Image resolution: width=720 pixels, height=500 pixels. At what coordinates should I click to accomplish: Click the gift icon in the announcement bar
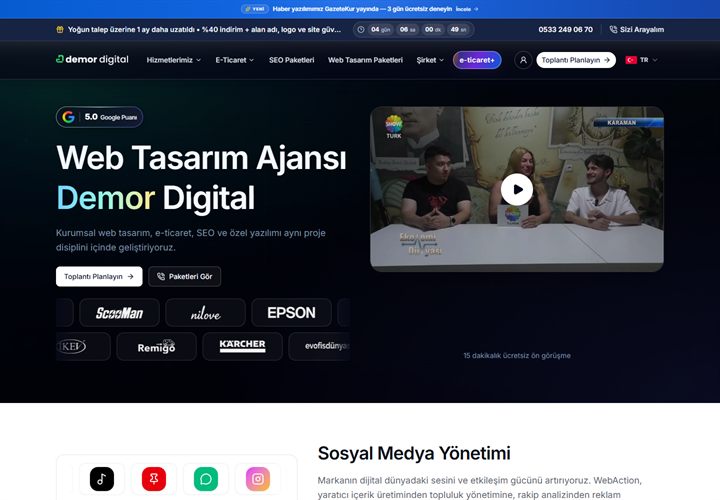tap(60, 29)
